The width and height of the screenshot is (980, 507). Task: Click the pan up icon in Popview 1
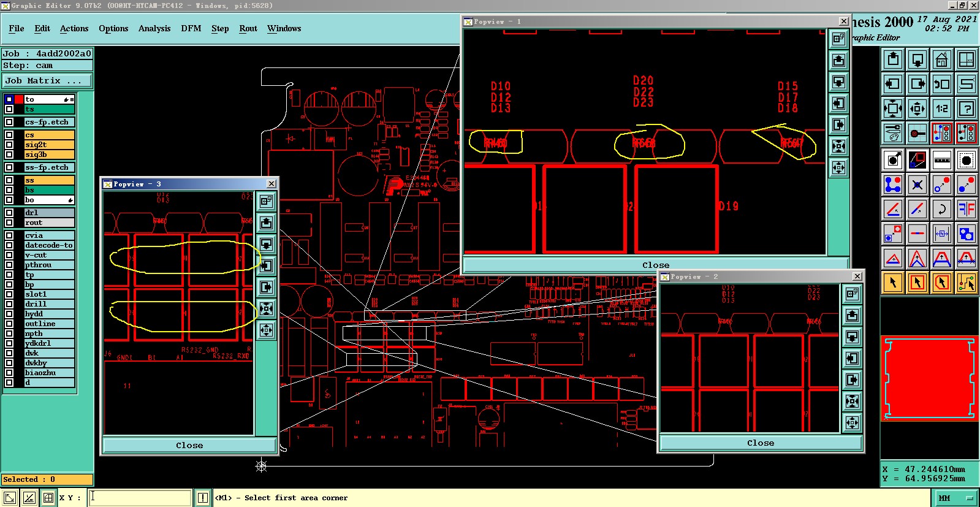tap(839, 60)
